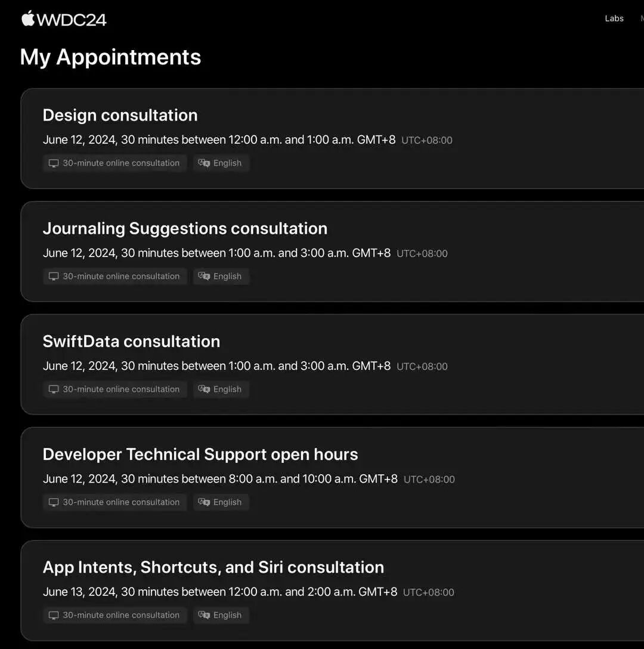Click the My Appointments heading

[110, 57]
